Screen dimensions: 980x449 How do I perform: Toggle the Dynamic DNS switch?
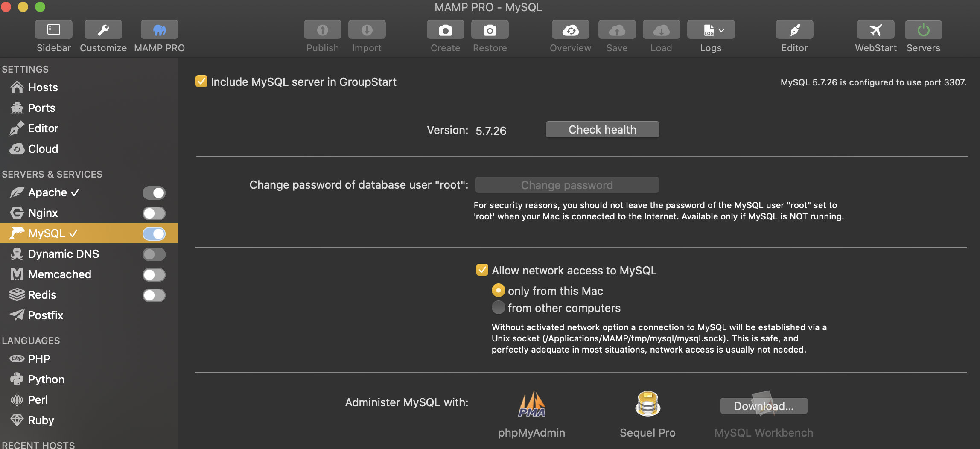154,254
